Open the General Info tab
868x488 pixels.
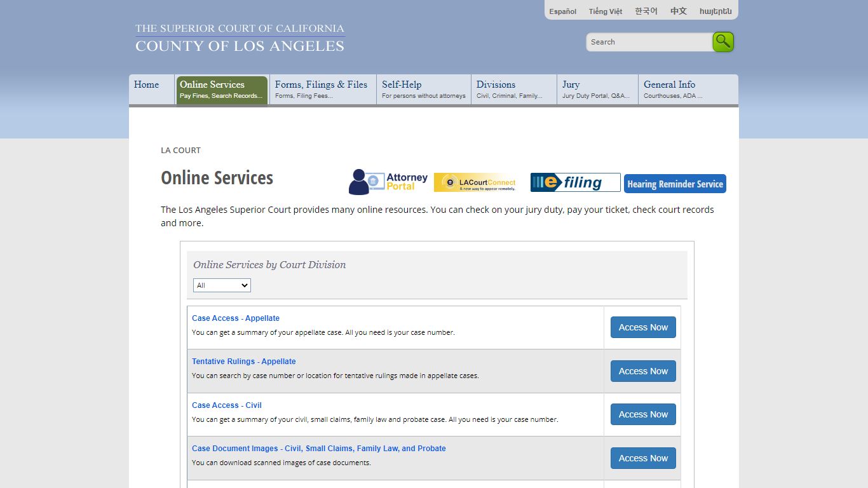688,90
